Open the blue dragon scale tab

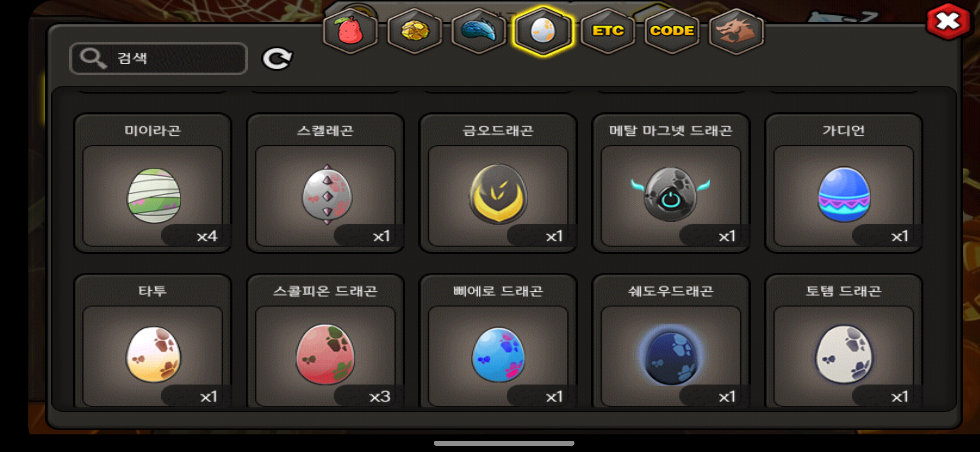(479, 31)
